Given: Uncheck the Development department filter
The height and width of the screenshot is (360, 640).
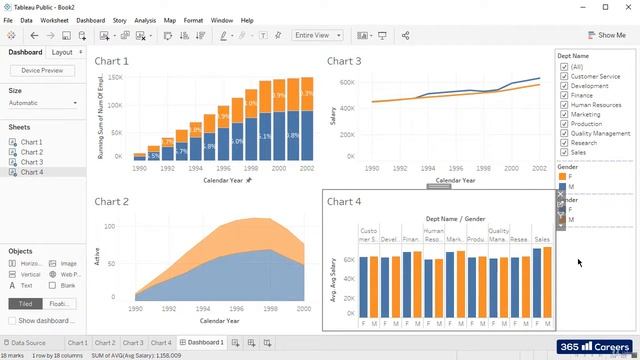Looking at the screenshot, I should point(564,86).
